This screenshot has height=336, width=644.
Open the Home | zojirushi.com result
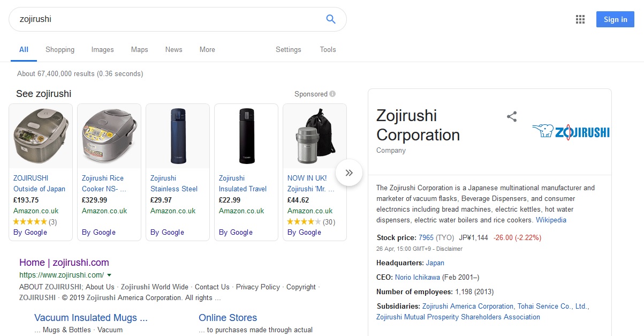point(64,263)
